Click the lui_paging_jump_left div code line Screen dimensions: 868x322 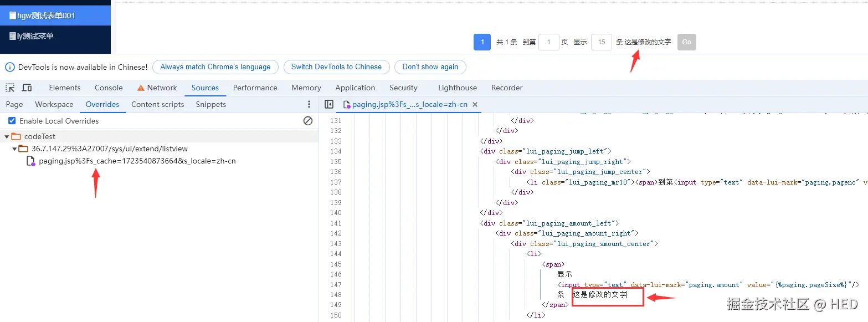546,151
